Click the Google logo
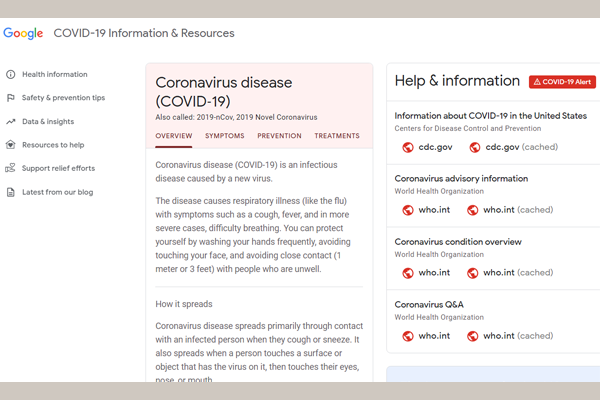Viewport: 600px width, 400px height. click(23, 33)
